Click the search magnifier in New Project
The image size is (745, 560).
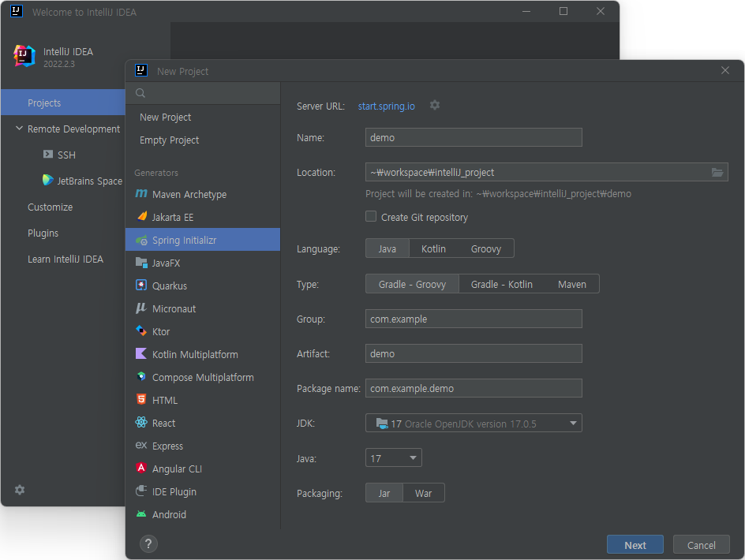pos(140,93)
